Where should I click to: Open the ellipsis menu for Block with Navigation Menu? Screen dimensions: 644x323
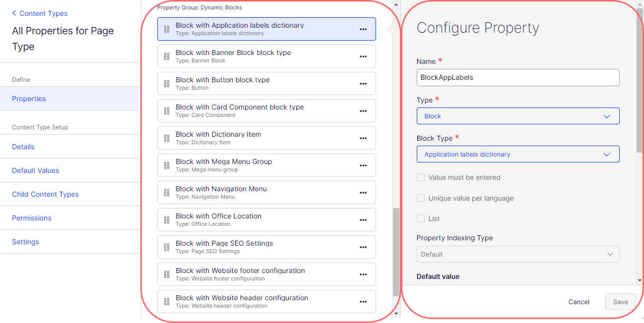point(363,193)
